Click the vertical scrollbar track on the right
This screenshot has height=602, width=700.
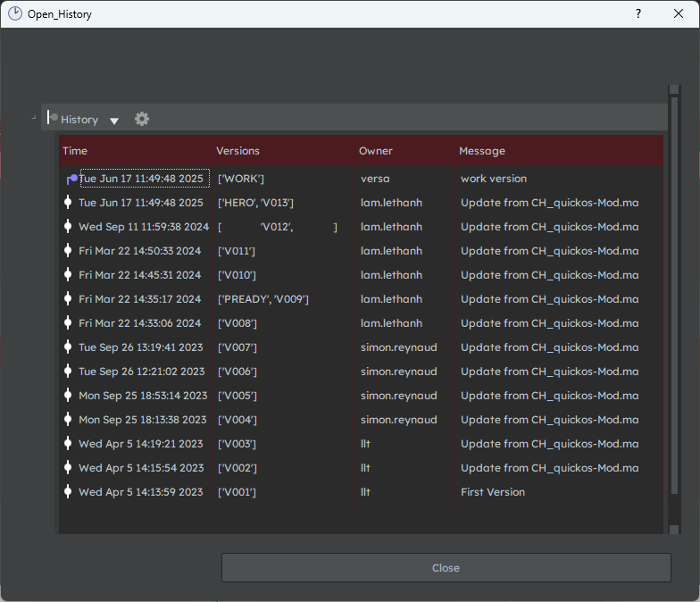click(x=675, y=295)
